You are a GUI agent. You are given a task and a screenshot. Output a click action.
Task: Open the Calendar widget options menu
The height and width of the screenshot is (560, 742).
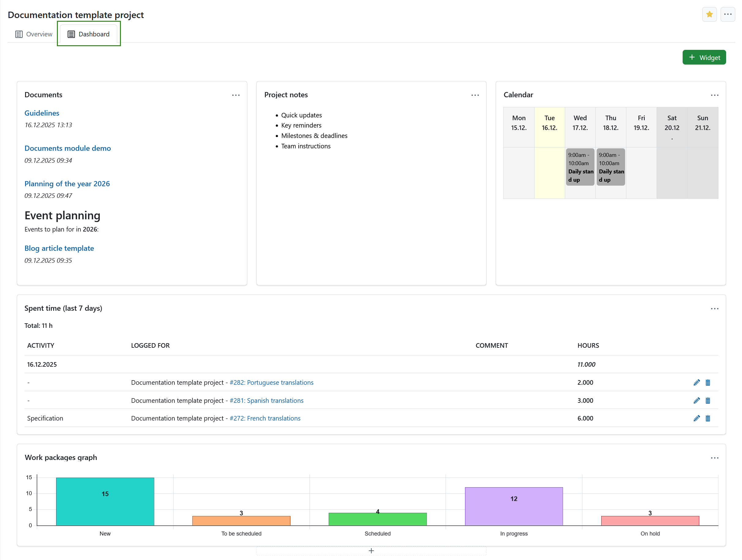pyautogui.click(x=714, y=95)
